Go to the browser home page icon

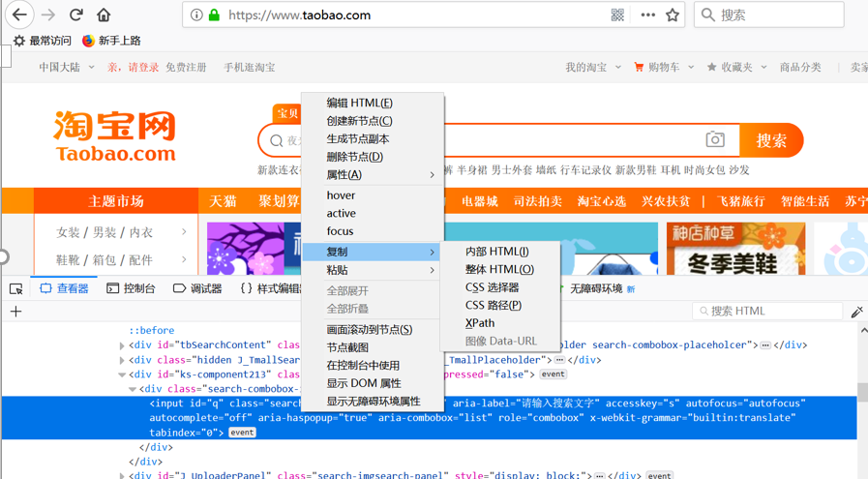(x=104, y=15)
